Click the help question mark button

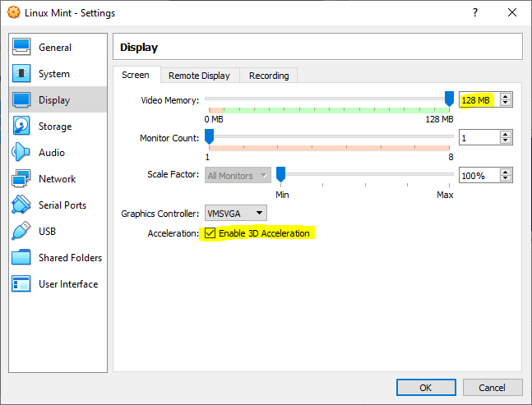point(475,12)
